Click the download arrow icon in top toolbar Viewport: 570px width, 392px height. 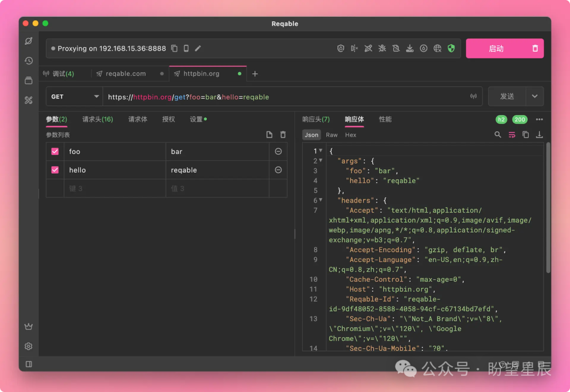coord(410,49)
